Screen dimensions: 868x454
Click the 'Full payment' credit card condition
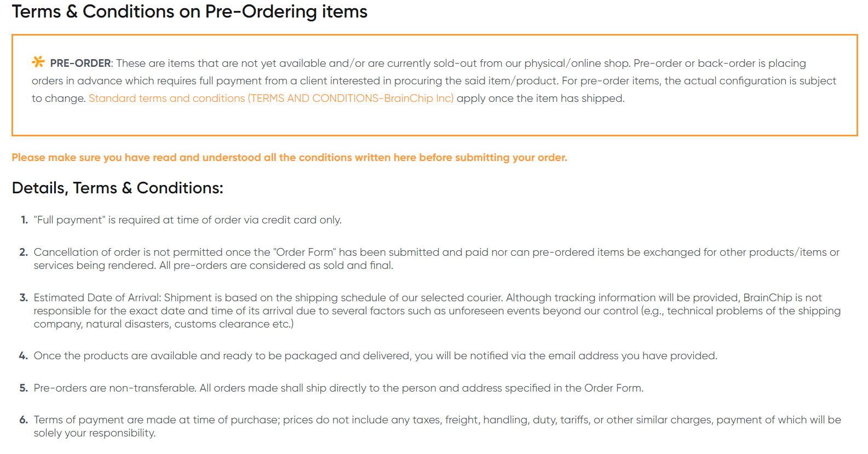pyautogui.click(x=187, y=220)
